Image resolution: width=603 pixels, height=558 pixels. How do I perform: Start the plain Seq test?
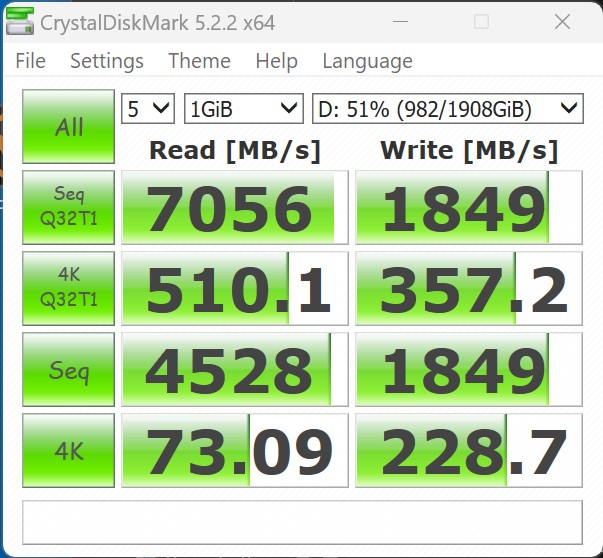coord(68,370)
